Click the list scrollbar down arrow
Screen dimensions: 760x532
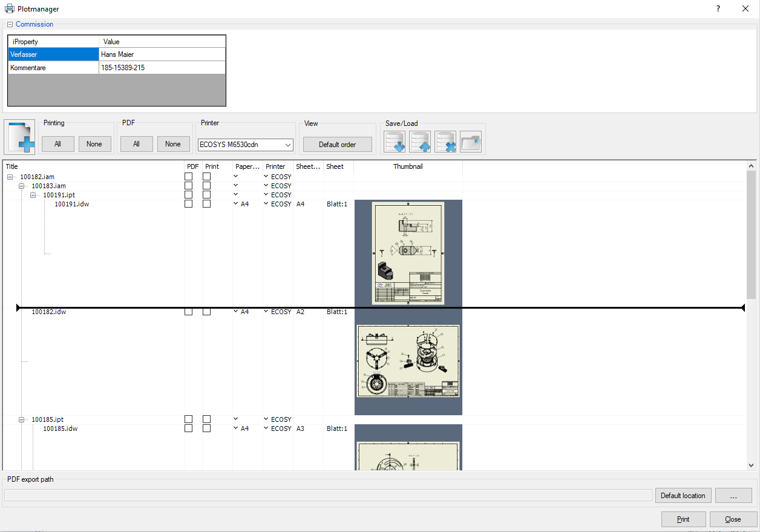click(x=751, y=465)
